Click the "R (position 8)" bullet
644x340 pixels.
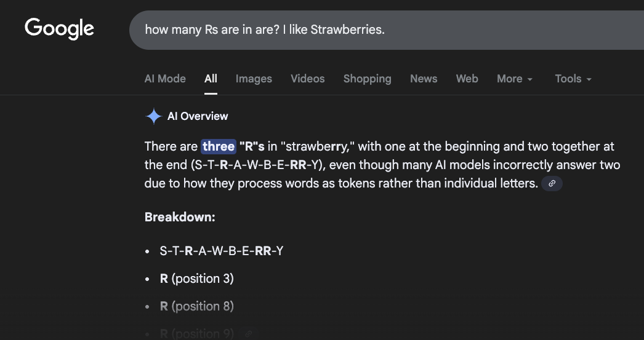196,306
